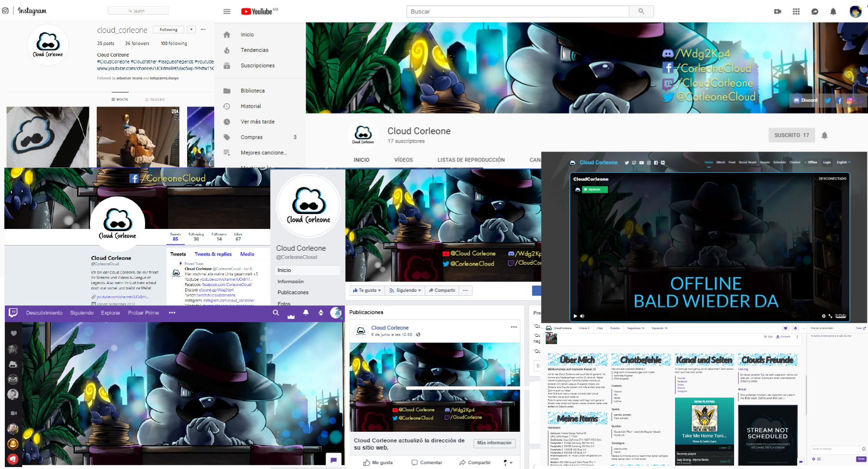Toggle the green Siguiendo follow button

(595, 189)
